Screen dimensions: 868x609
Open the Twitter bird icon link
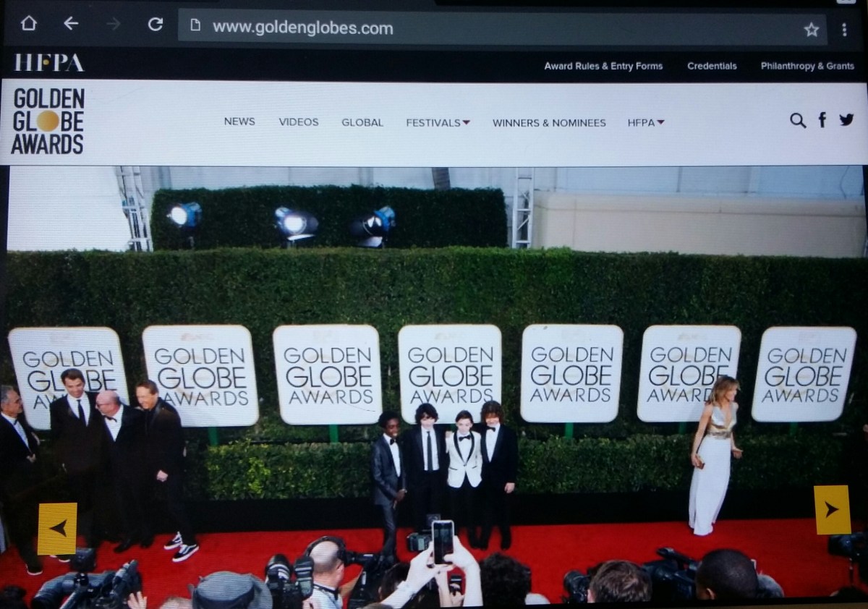[846, 120]
